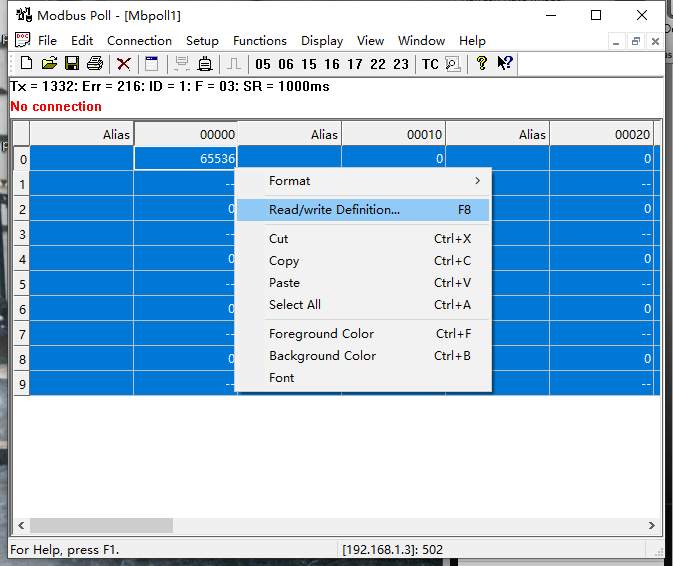Image resolution: width=673 pixels, height=566 pixels.
Task: Click function 16 write multiple registers
Action: tap(332, 64)
